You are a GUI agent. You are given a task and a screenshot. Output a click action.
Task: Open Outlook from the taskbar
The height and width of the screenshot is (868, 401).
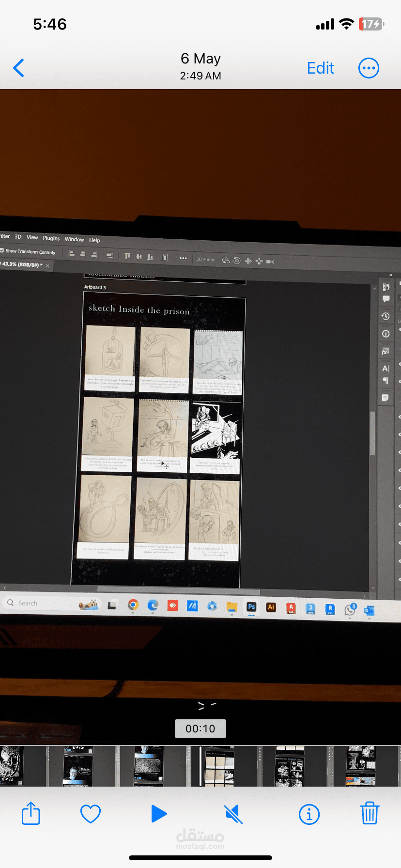click(370, 611)
